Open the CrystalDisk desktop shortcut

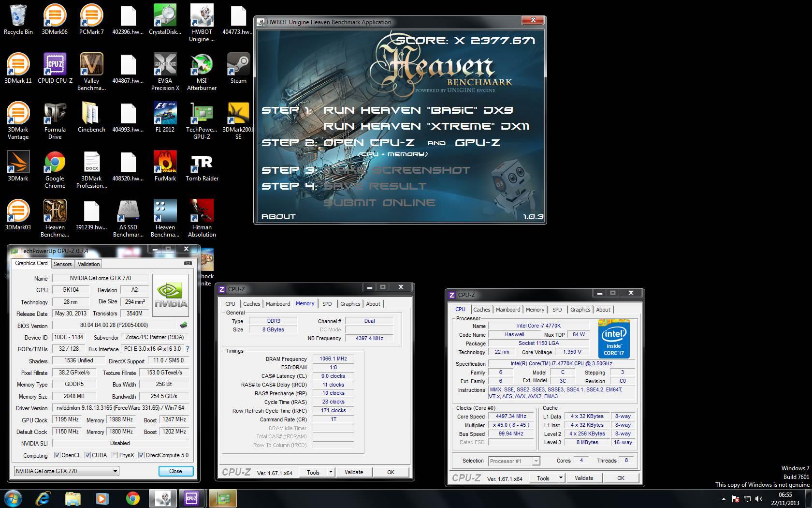(165, 20)
